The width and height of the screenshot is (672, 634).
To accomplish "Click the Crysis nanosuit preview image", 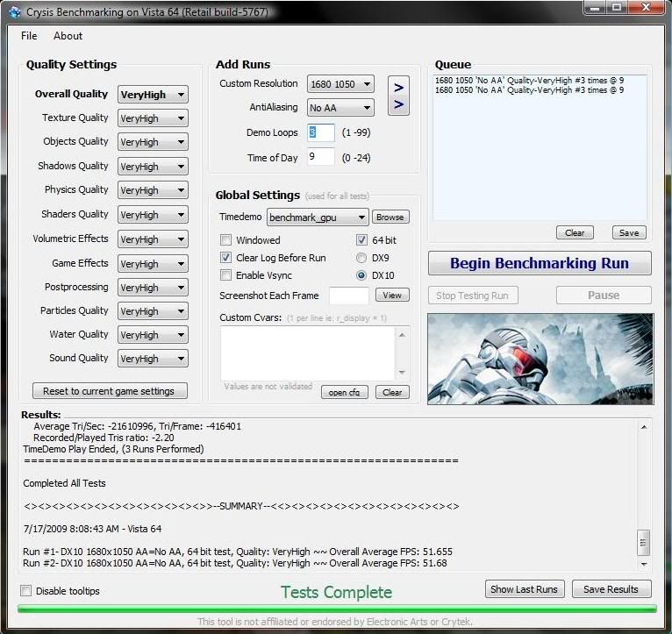I will click(540, 358).
